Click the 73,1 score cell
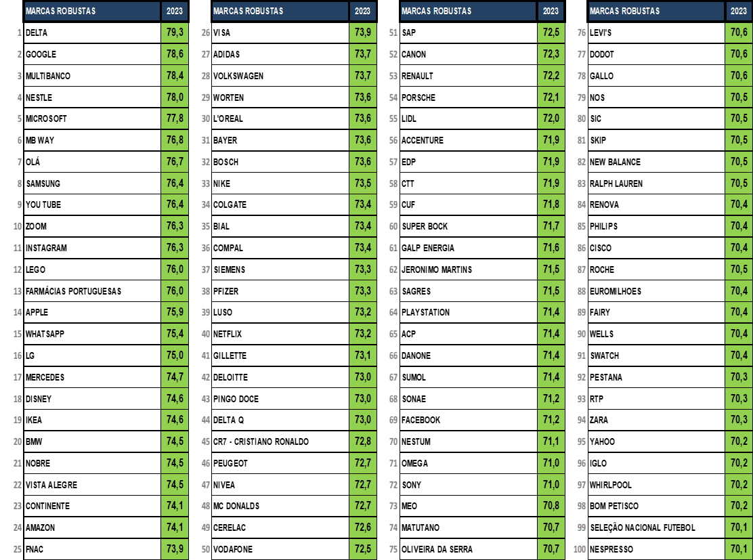The height and width of the screenshot is (560, 753). coord(362,356)
